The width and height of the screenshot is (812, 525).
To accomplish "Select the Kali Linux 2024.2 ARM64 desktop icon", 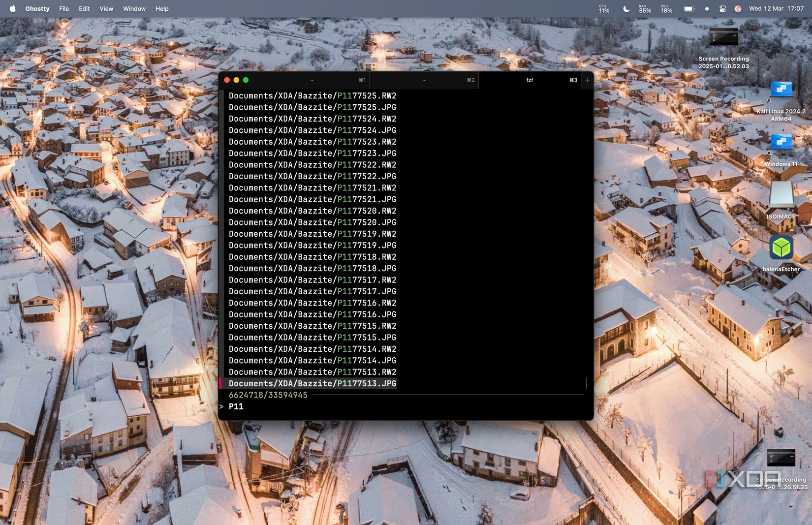I will click(781, 101).
